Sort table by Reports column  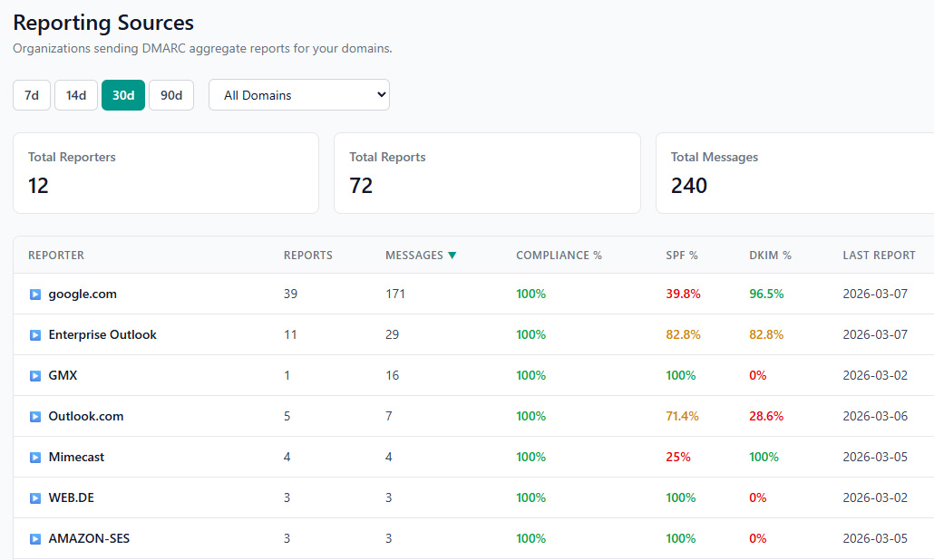(x=308, y=256)
